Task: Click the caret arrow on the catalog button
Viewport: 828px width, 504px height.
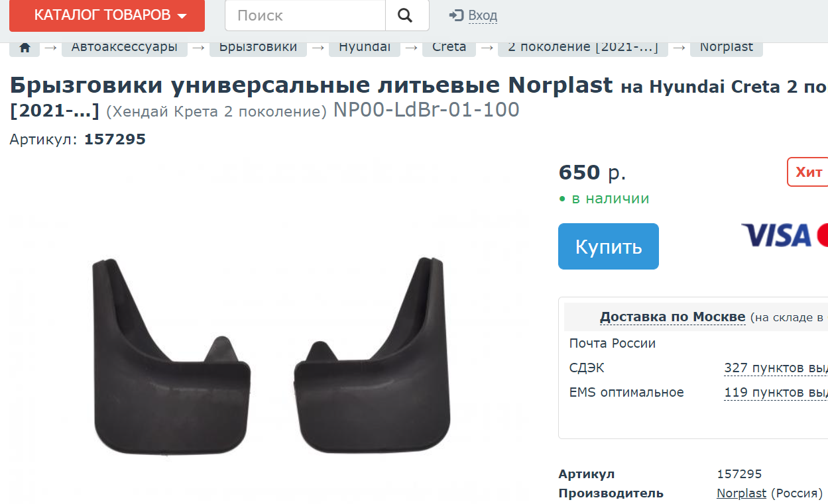Action: pyautogui.click(x=182, y=16)
